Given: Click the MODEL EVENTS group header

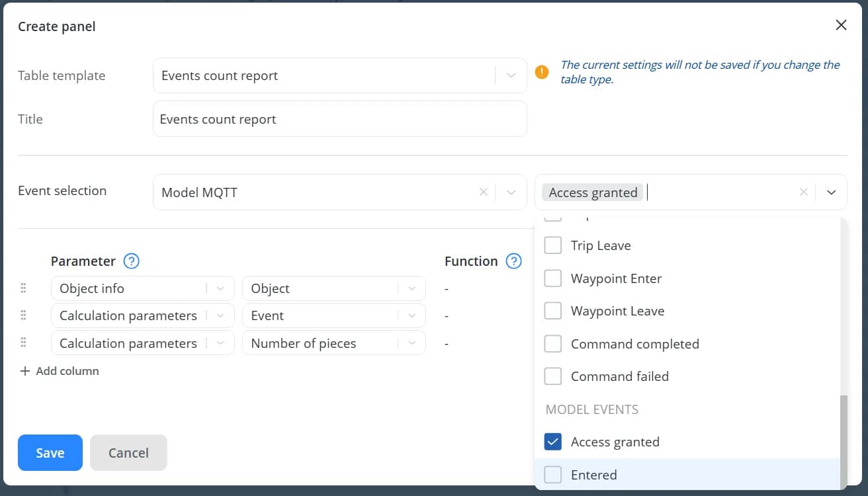Looking at the screenshot, I should 592,409.
